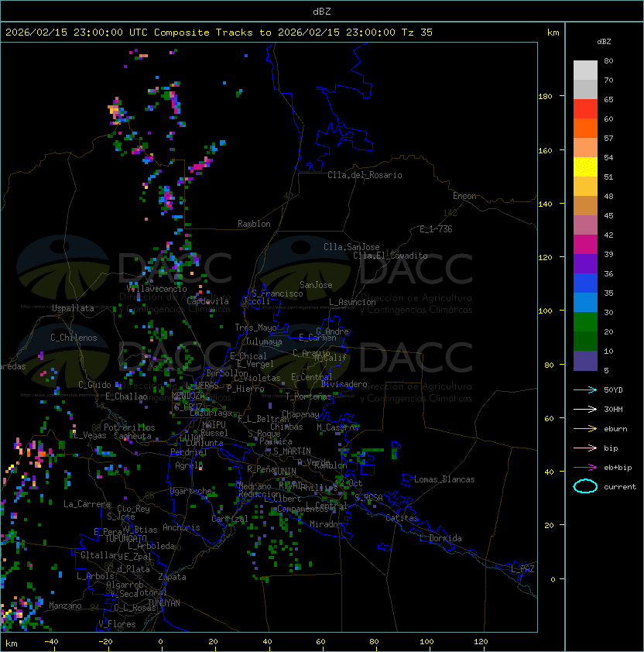Click the cyan 'current' ellipse icon
This screenshot has height=652, width=644.
pos(585,486)
